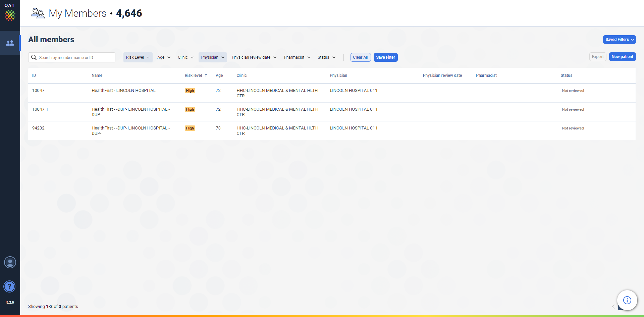Click the info circle floating button
644x317 pixels.
[x=627, y=300]
